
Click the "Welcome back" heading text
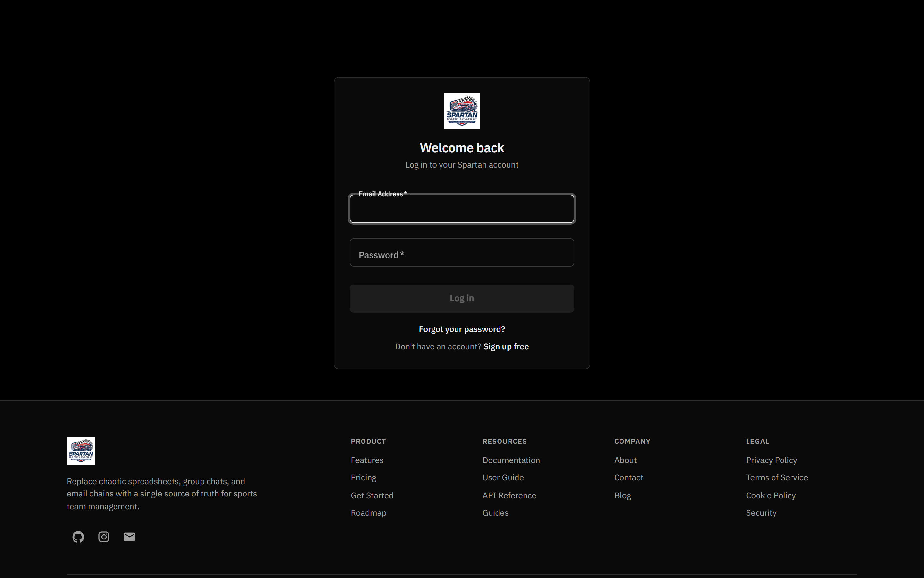click(462, 148)
